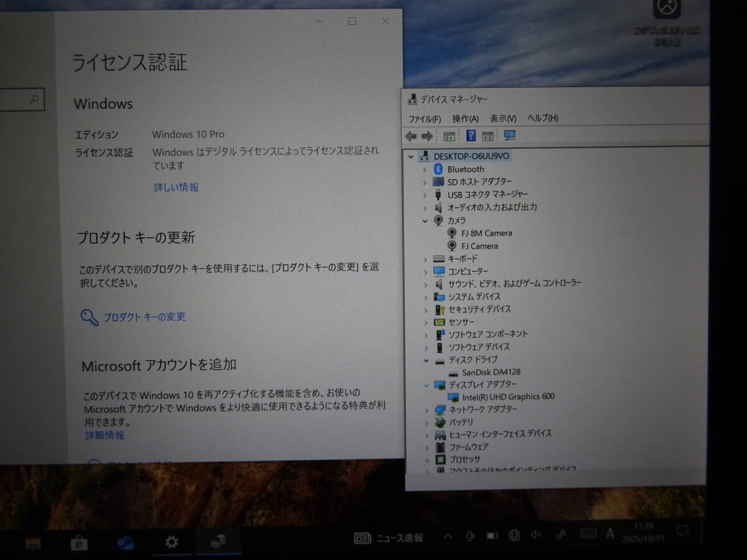The width and height of the screenshot is (747, 560).
Task: Expand the USB コネクタ マネージャー category
Action: point(425,195)
